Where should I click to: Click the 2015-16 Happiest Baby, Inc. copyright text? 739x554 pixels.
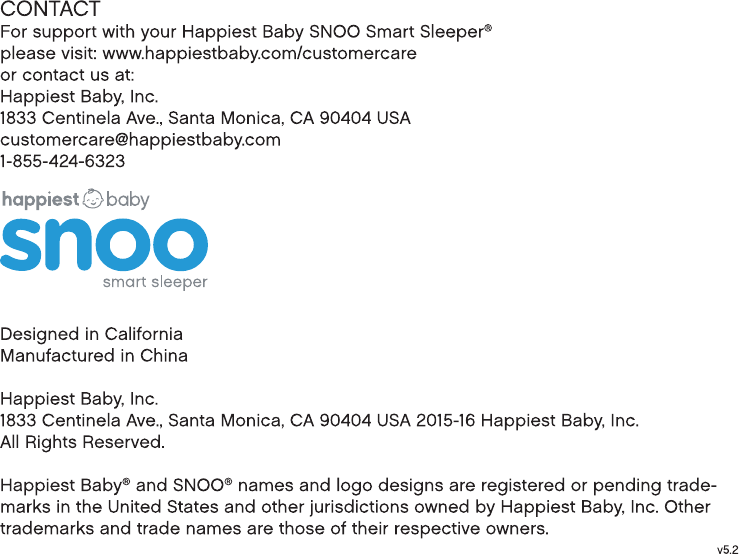[x=527, y=421]
